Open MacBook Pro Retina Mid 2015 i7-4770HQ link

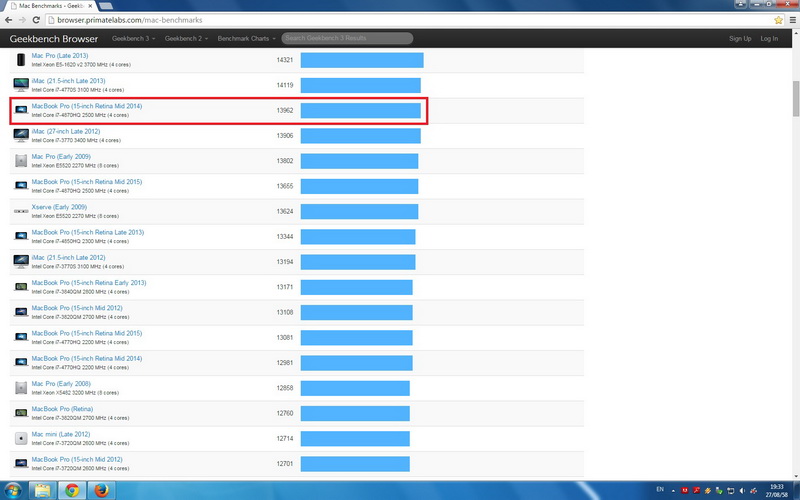click(x=87, y=333)
